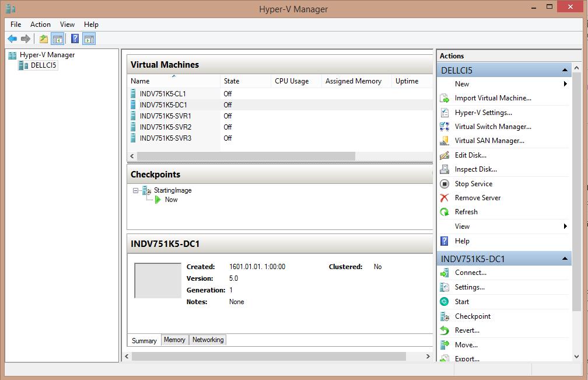This screenshot has height=380, width=588.
Task: Click the details pane scroll-right arrow
Action: coord(428,357)
